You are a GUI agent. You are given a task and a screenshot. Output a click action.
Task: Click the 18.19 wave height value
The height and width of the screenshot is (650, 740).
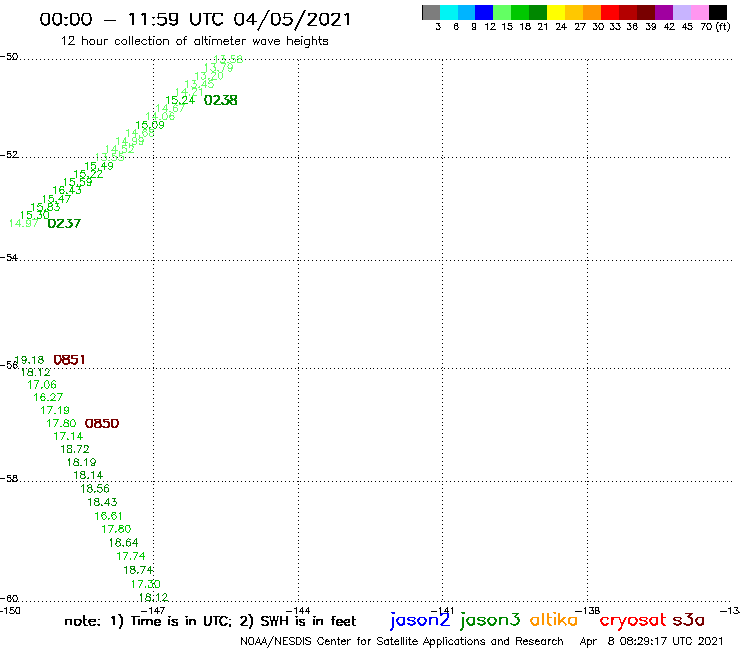[81, 462]
